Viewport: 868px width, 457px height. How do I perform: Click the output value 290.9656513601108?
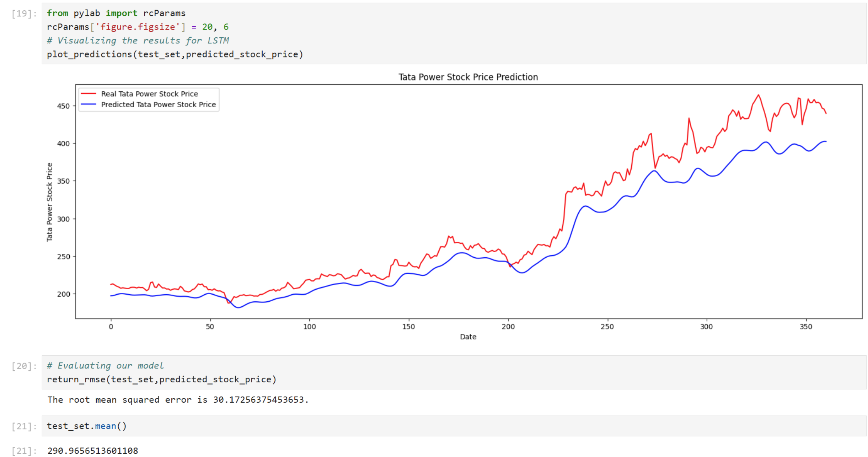[93, 451]
